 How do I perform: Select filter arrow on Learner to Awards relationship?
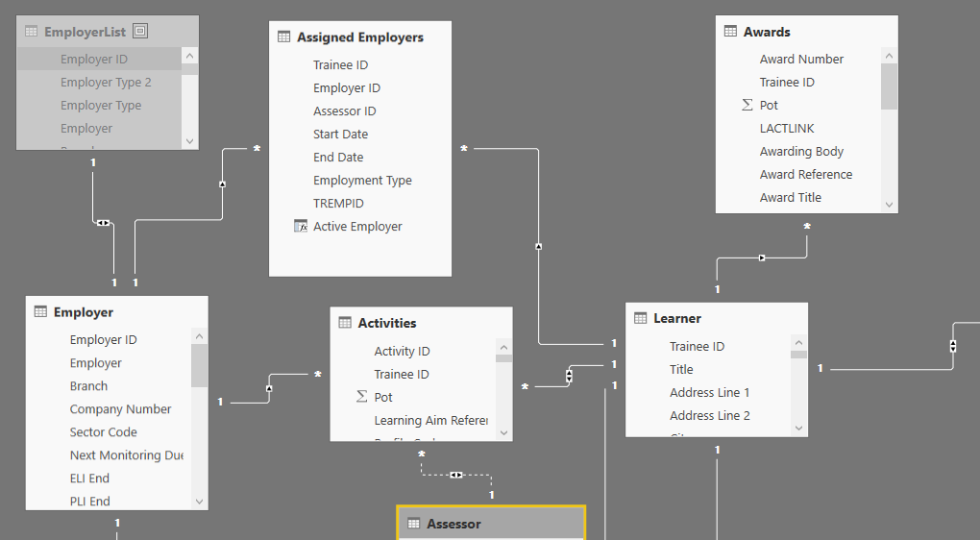click(762, 258)
